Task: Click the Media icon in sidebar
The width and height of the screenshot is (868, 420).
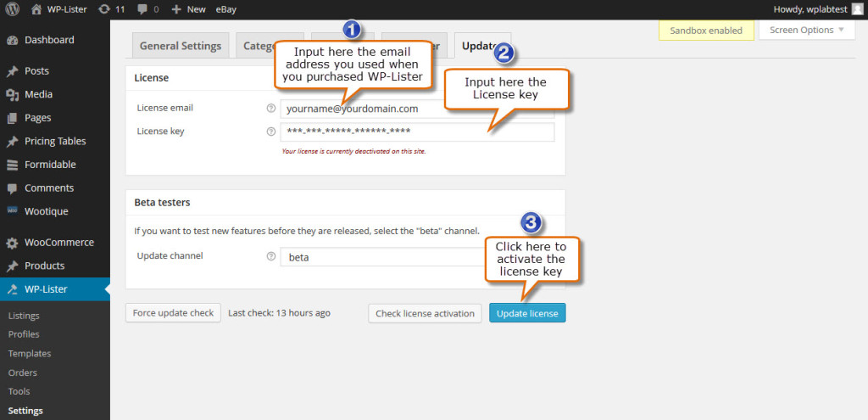Action: 12,95
